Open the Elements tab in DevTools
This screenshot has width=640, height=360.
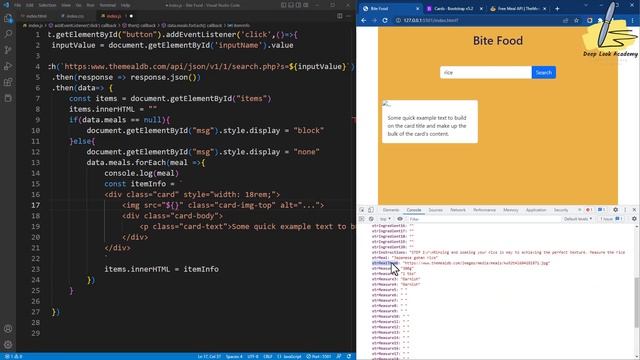coord(391,210)
